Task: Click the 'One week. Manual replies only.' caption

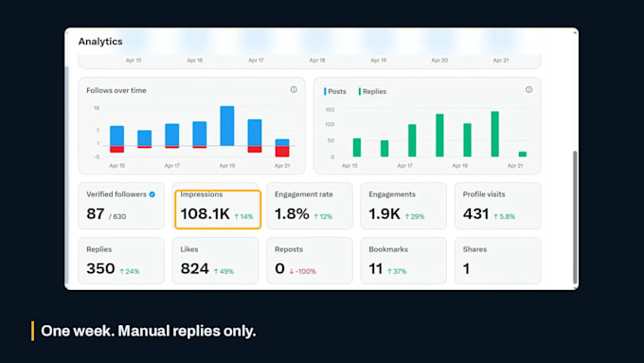Action: coord(149,331)
